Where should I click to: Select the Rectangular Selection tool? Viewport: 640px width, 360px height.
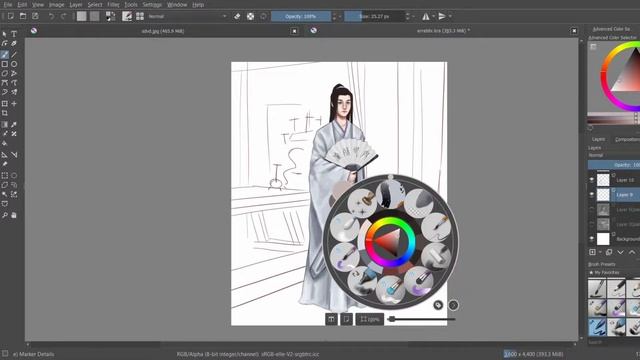[4, 176]
